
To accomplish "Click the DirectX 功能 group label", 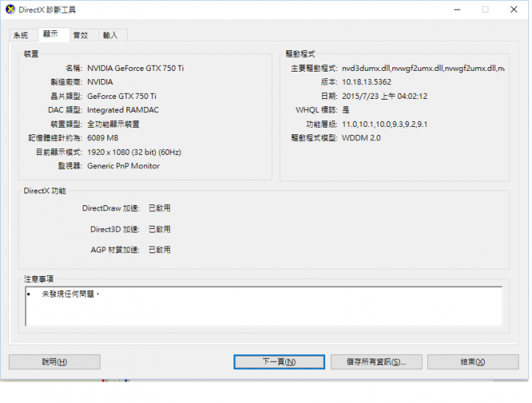I will coord(45,191).
